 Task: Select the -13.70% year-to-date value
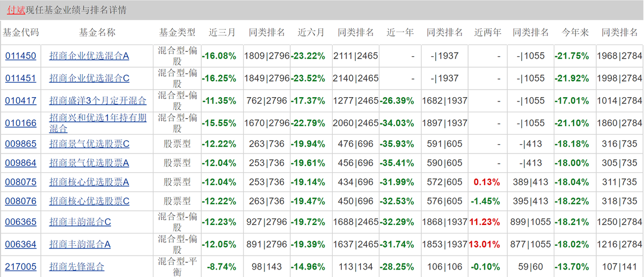tap(572, 267)
